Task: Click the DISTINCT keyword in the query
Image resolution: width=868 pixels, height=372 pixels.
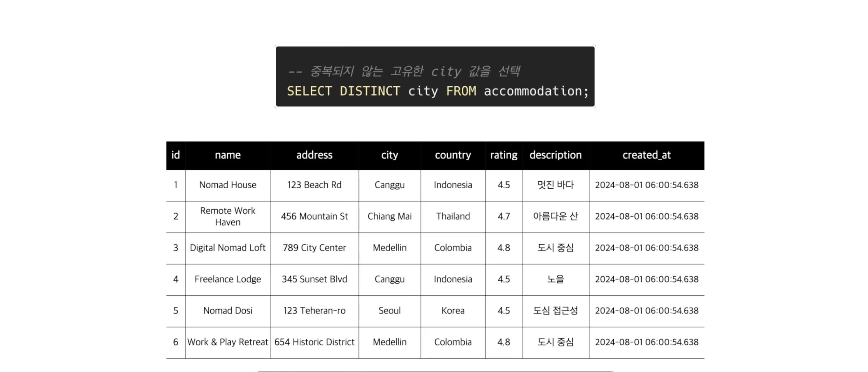Action: pyautogui.click(x=370, y=91)
